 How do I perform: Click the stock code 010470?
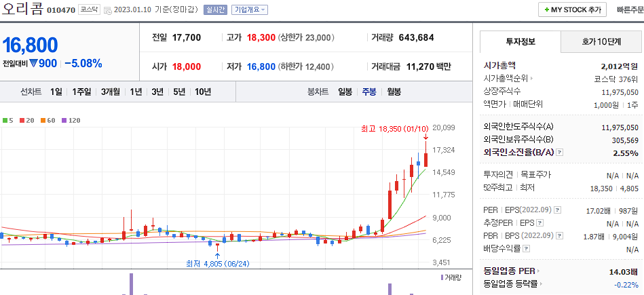pyautogui.click(x=61, y=10)
